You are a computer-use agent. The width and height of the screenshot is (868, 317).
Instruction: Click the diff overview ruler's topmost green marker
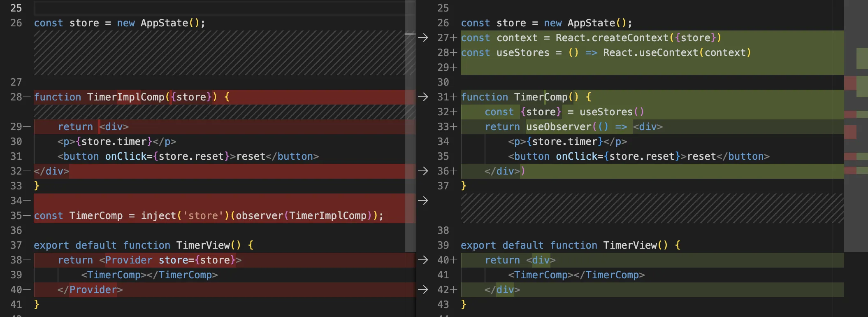coord(862,58)
